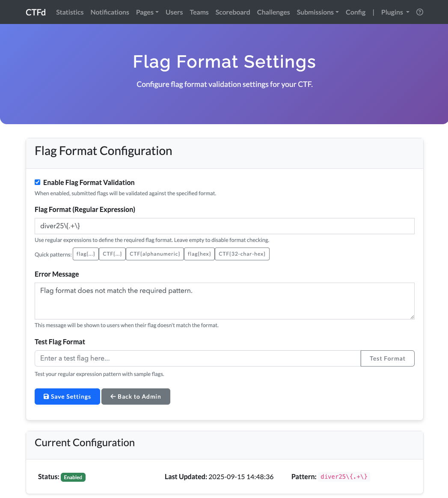Click the Last Updated timestamp 2025-09-15 14:48:36

pos(241,477)
